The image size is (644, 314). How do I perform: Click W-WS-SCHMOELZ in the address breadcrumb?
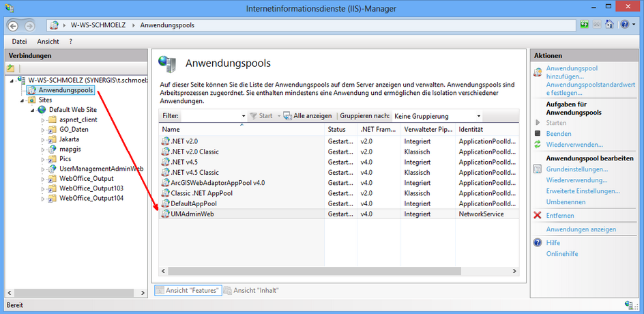pyautogui.click(x=99, y=25)
